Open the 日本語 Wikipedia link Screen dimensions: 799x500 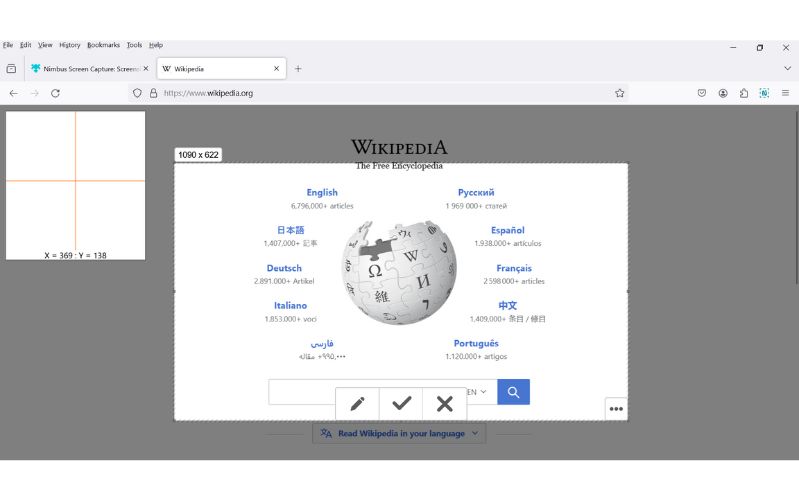290,230
